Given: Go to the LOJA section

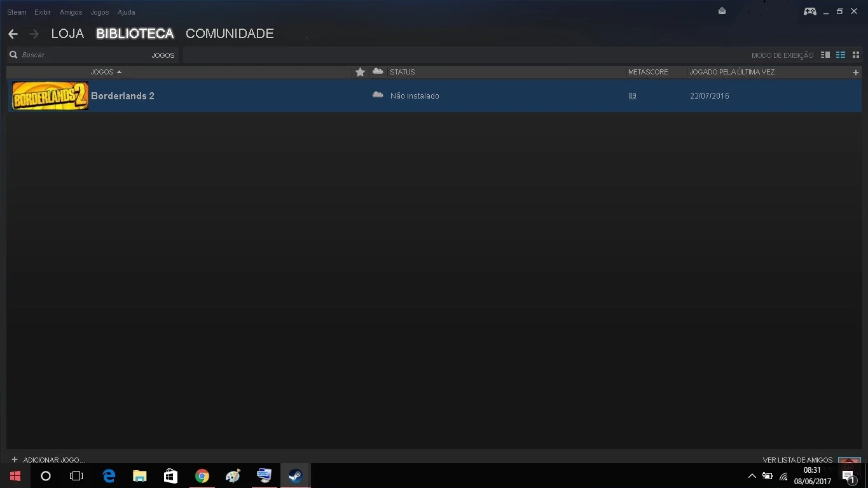Looking at the screenshot, I should pyautogui.click(x=67, y=34).
